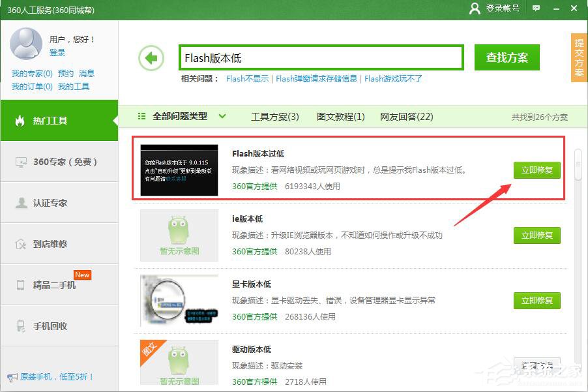
Task: Open the 到店维修 sidebar icon
Action: pyautogui.click(x=22, y=243)
